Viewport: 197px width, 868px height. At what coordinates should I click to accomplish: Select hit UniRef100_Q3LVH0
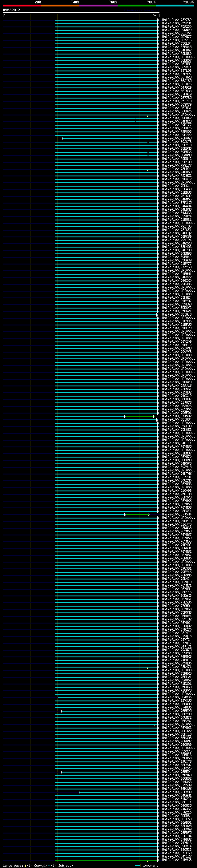(177, 792)
